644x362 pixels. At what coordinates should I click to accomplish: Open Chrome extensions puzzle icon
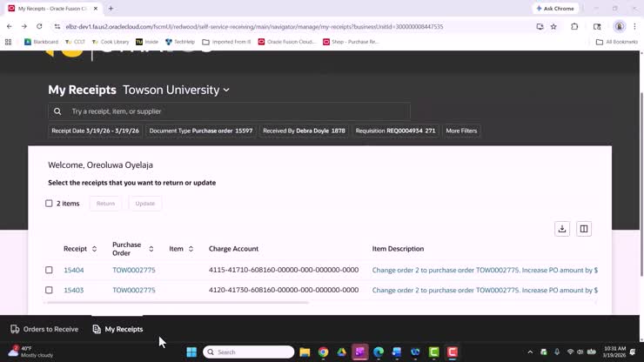[574, 27]
